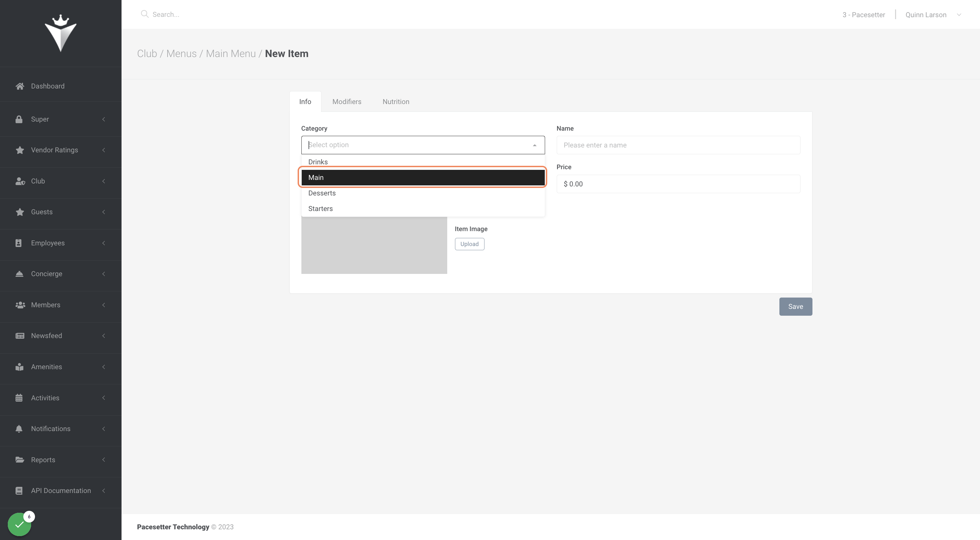Click the Activities calendar icon
The image size is (980, 540).
point(19,398)
